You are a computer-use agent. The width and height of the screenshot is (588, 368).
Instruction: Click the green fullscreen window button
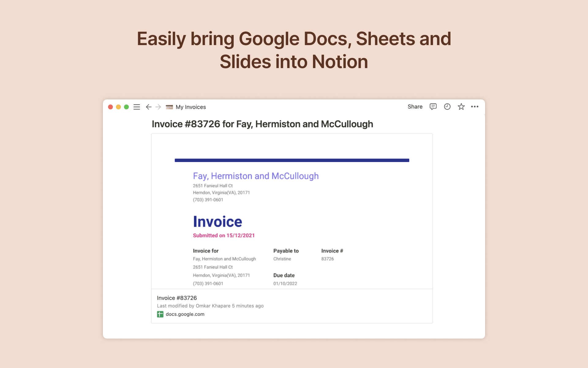pyautogui.click(x=126, y=107)
